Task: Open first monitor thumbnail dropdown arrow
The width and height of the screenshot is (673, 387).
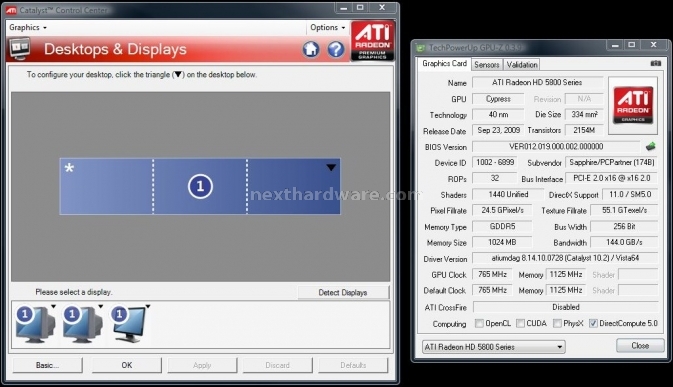Action: pyautogui.click(x=53, y=306)
